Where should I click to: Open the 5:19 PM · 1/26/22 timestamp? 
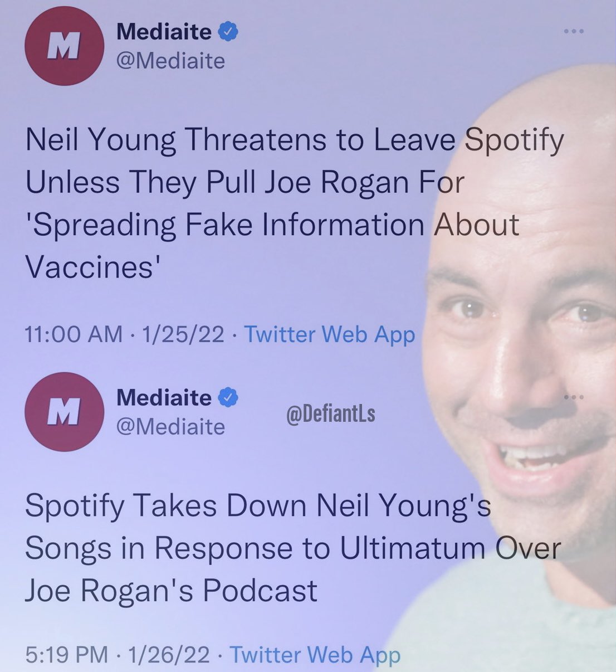118,654
